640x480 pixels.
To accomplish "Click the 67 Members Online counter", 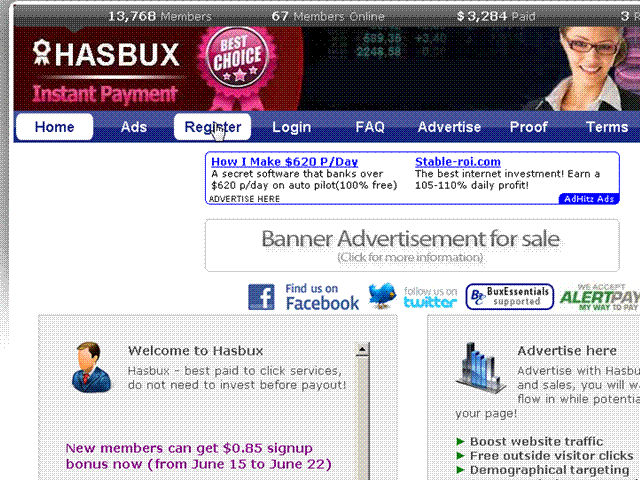I will [x=328, y=16].
